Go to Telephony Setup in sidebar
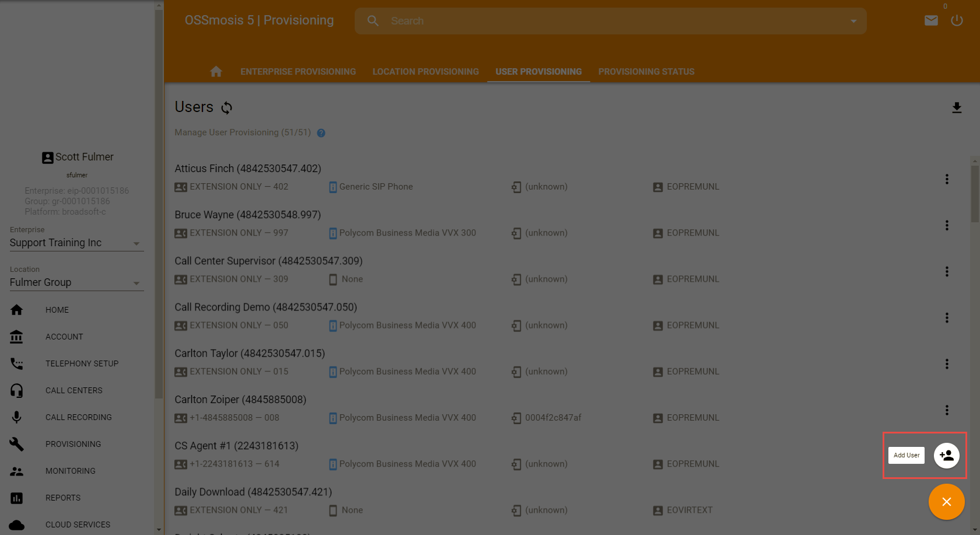The height and width of the screenshot is (535, 980). pyautogui.click(x=82, y=363)
